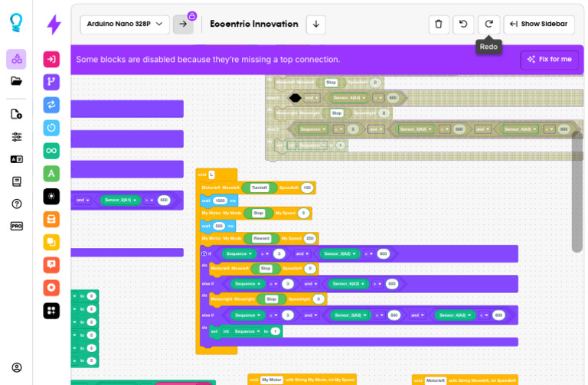
Task: Click the Show Sidebar button
Action: [x=539, y=24]
